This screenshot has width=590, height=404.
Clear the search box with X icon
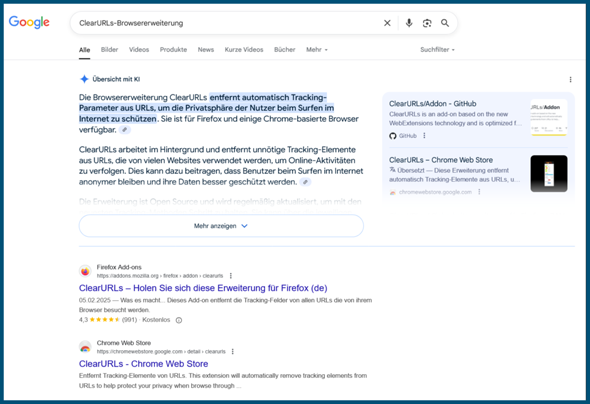tap(387, 23)
